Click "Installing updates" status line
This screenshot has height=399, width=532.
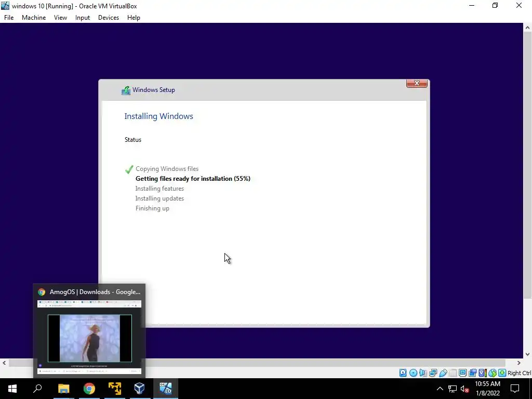159,198
